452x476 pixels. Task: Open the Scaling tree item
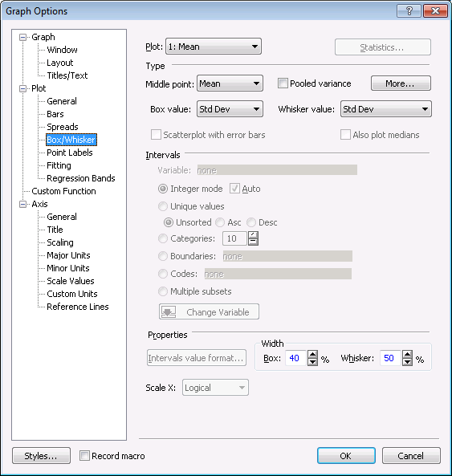coord(60,242)
